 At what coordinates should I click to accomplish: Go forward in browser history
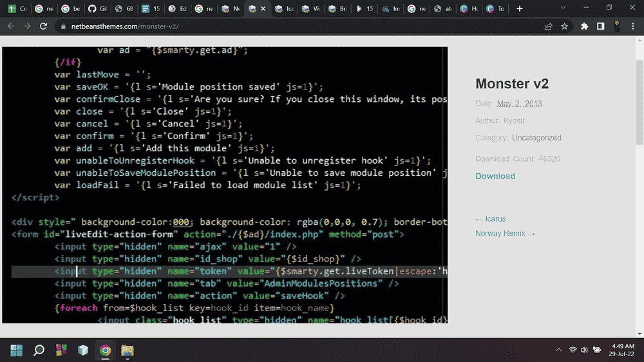point(27,26)
